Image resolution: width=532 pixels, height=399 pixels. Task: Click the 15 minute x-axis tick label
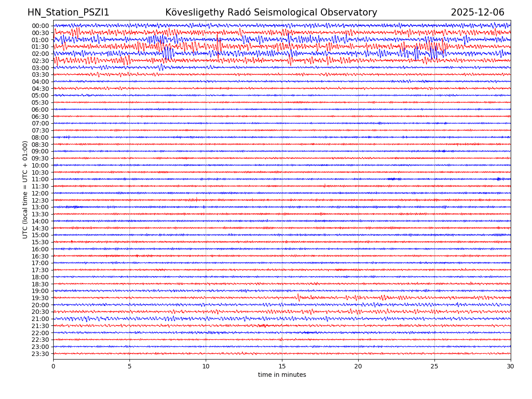[282, 366]
